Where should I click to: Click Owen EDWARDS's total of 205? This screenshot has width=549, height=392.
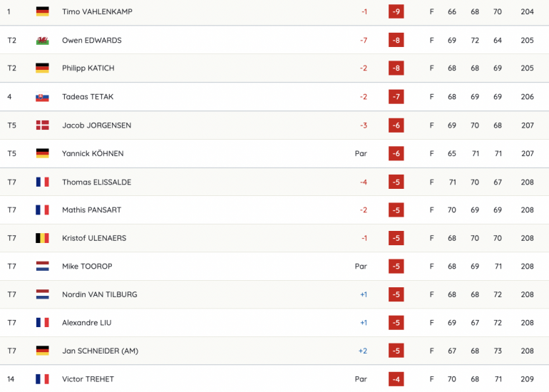527,40
